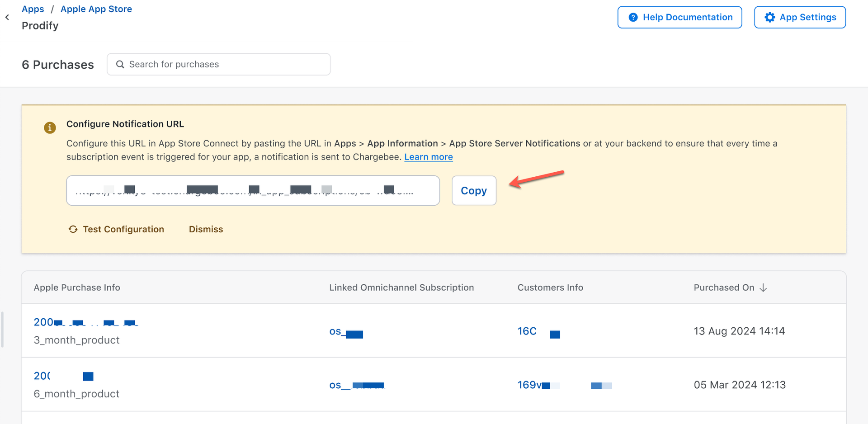Viewport: 868px width, 424px height.
Task: Click the info icon in notification banner
Action: coord(50,128)
